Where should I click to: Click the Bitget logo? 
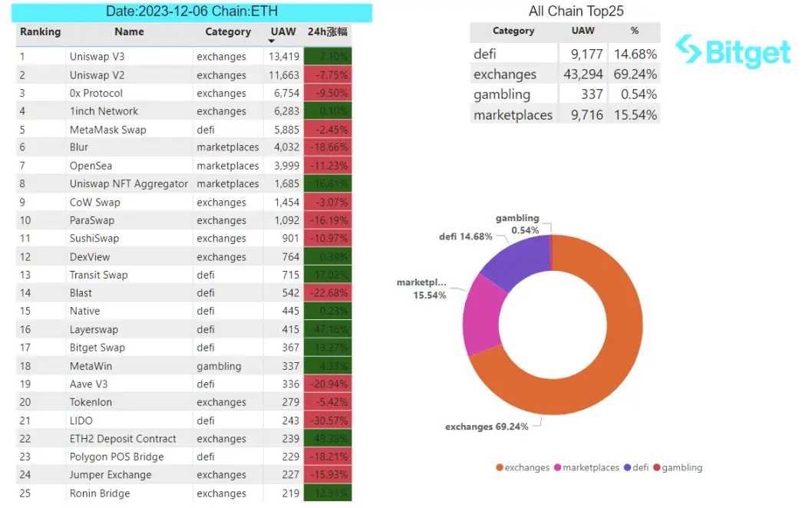733,51
